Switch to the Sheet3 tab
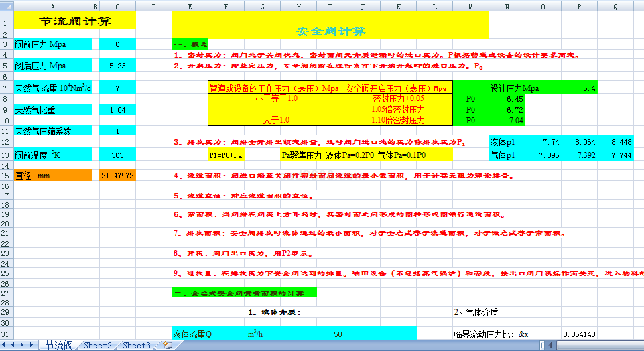The height and width of the screenshot is (351, 644). pyautogui.click(x=136, y=345)
